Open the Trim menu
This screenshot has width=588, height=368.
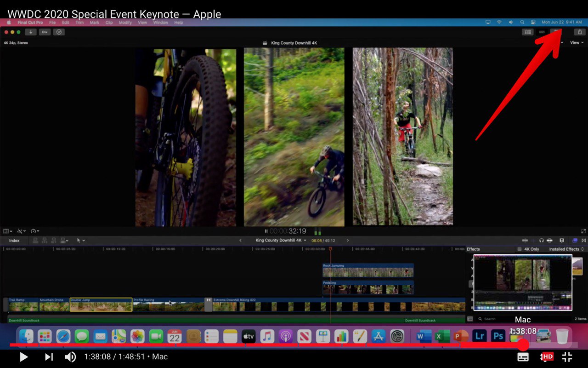tap(79, 23)
